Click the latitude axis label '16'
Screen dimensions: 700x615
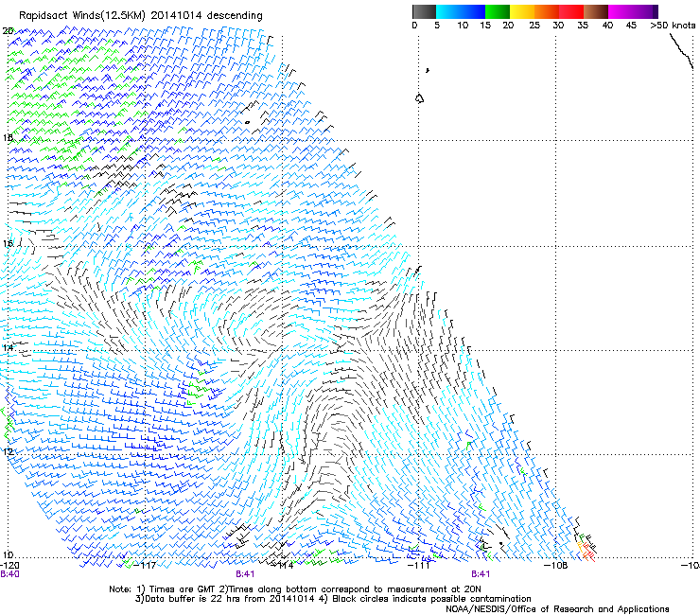pos(8,243)
